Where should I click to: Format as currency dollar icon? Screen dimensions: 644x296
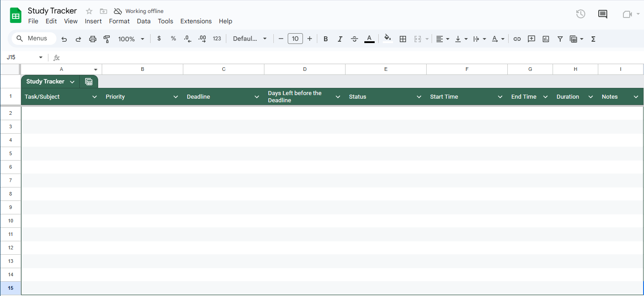pyautogui.click(x=159, y=39)
